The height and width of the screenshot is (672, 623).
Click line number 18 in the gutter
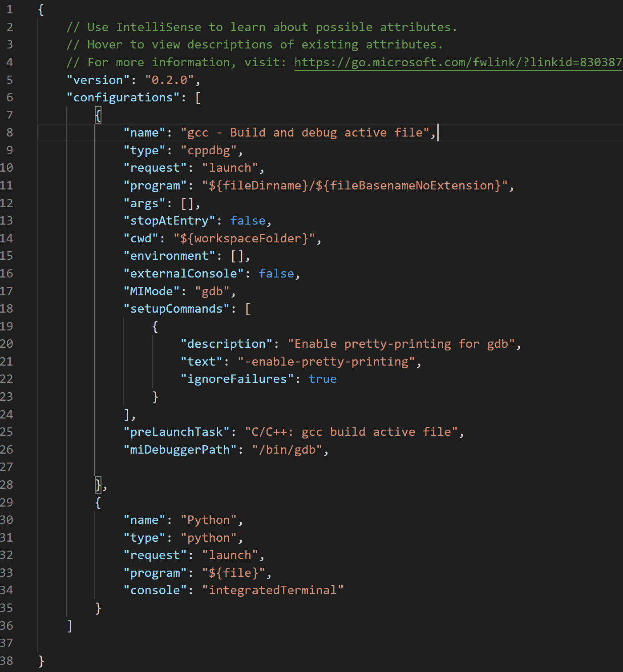7,308
